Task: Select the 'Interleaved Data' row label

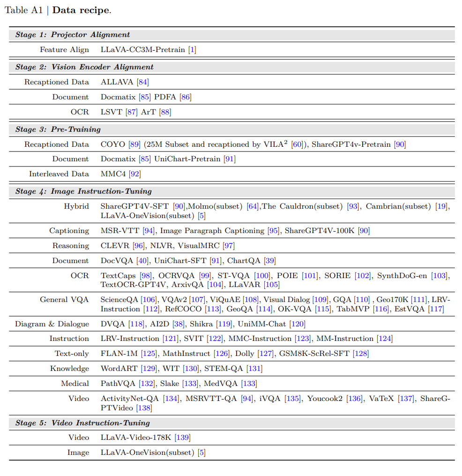Action: [x=59, y=174]
